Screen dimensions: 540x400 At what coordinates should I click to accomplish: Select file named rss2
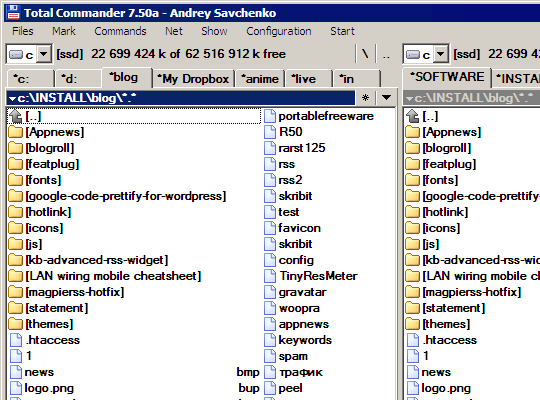(x=290, y=180)
